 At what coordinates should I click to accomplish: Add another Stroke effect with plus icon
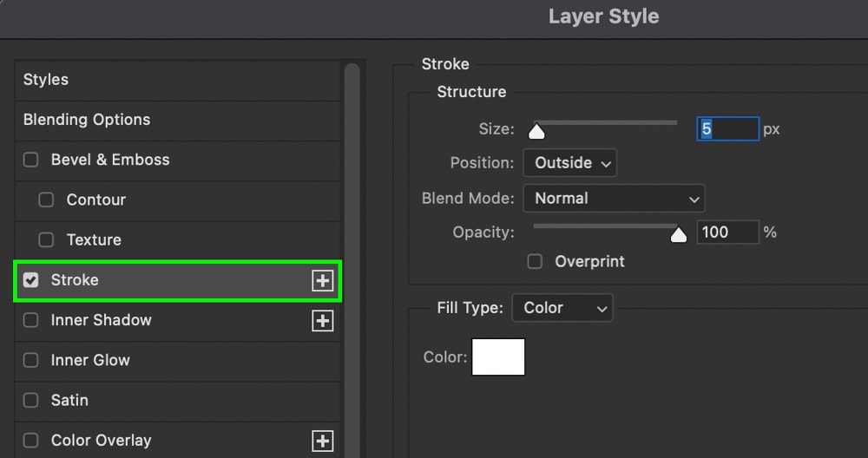coord(322,280)
